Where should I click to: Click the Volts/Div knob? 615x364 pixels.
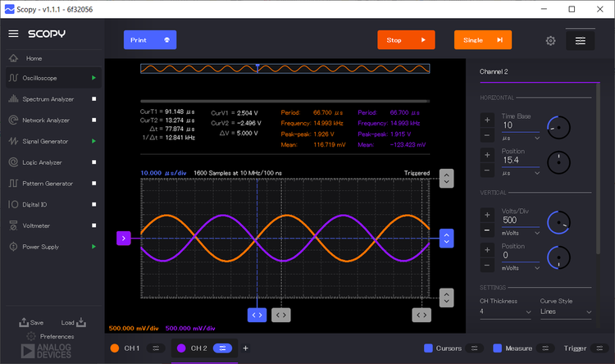click(558, 222)
